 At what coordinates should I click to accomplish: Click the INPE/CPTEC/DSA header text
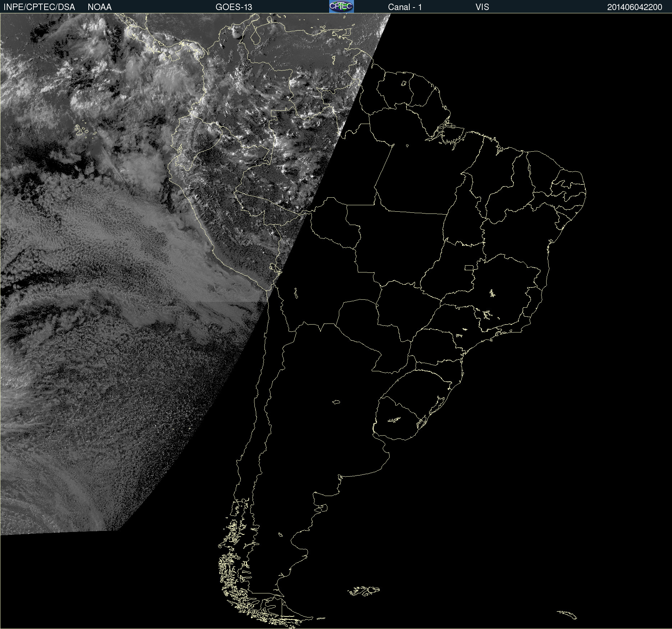coord(39,7)
